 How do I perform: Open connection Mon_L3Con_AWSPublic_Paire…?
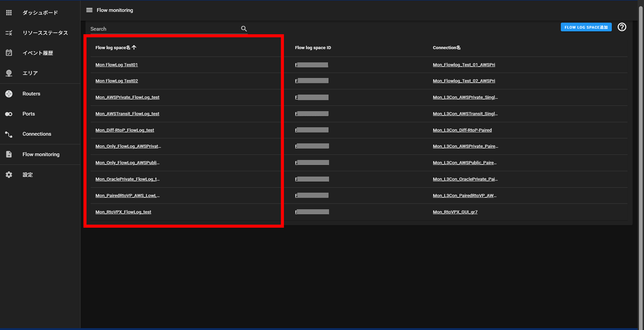pos(465,163)
